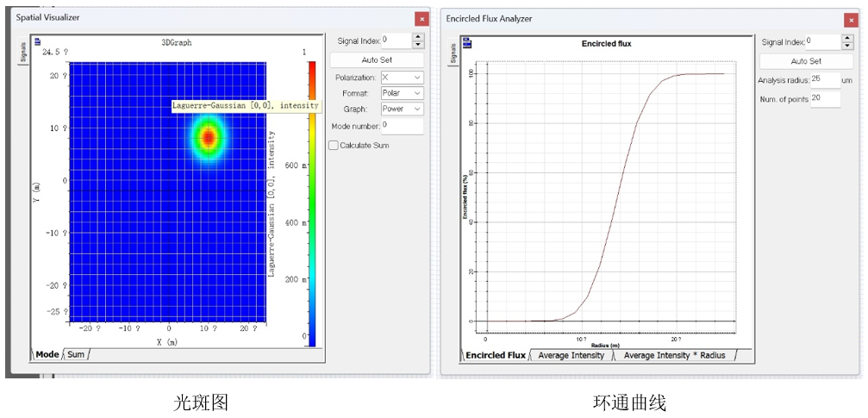
Task: Open the Format dropdown showing Polar
Action: (x=403, y=93)
